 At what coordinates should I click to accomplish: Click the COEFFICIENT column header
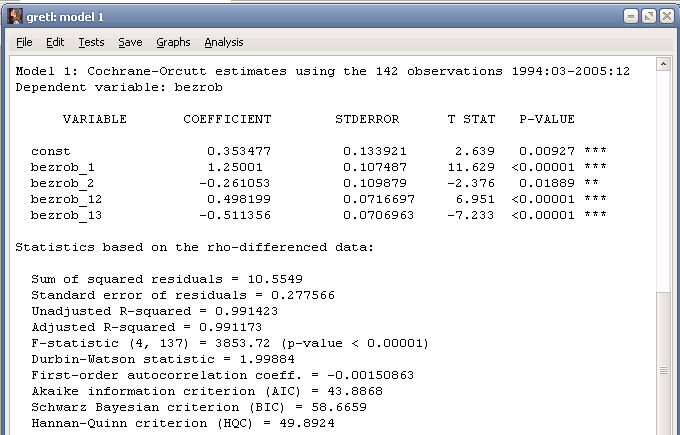tap(227, 119)
